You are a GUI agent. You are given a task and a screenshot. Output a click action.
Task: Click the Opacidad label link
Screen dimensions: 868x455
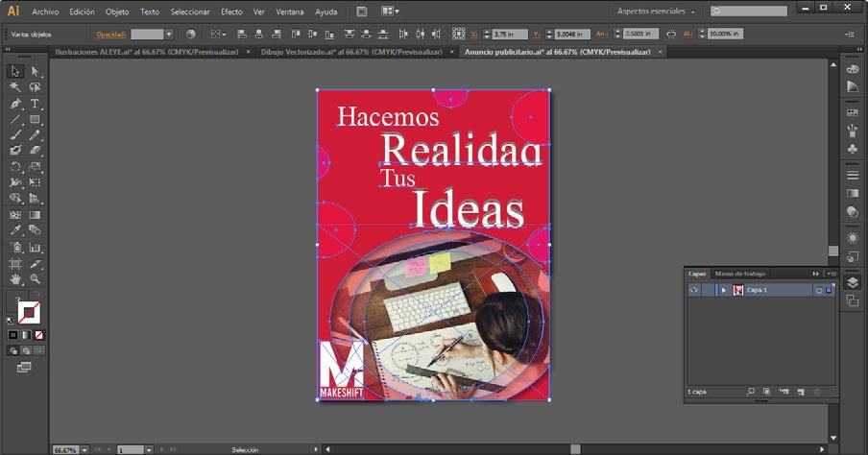pos(111,34)
